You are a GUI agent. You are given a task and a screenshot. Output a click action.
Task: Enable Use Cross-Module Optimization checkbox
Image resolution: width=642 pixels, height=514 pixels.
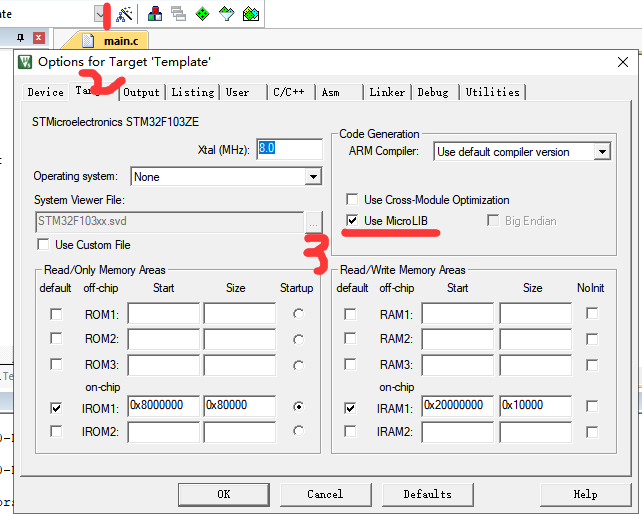click(352, 199)
